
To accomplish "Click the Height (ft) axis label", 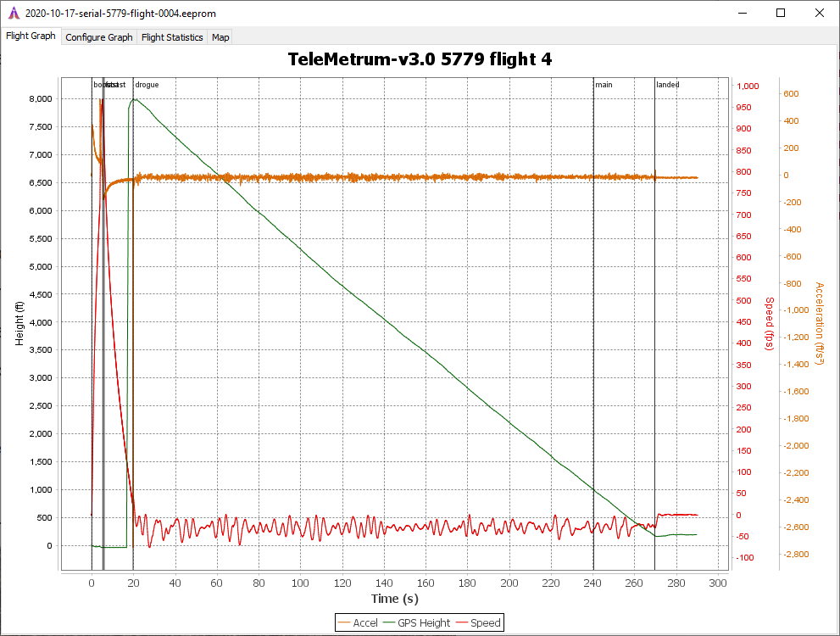I will pos(19,322).
